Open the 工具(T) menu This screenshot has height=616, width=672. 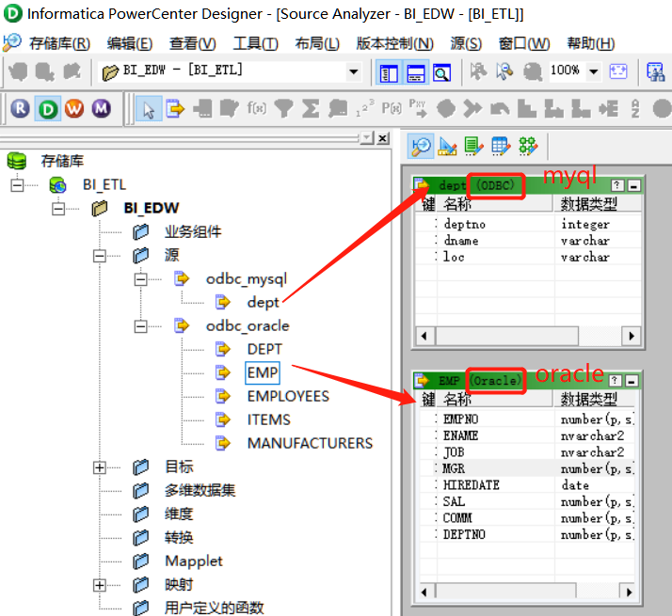[255, 43]
